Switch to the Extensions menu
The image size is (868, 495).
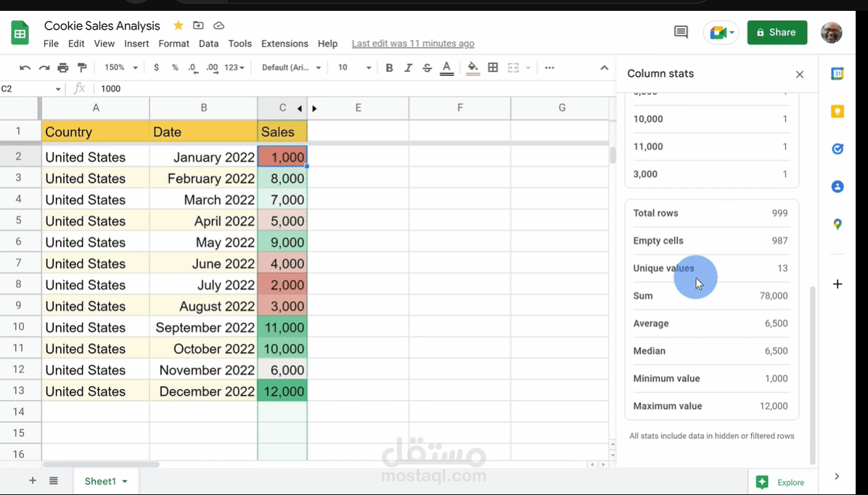(x=284, y=44)
